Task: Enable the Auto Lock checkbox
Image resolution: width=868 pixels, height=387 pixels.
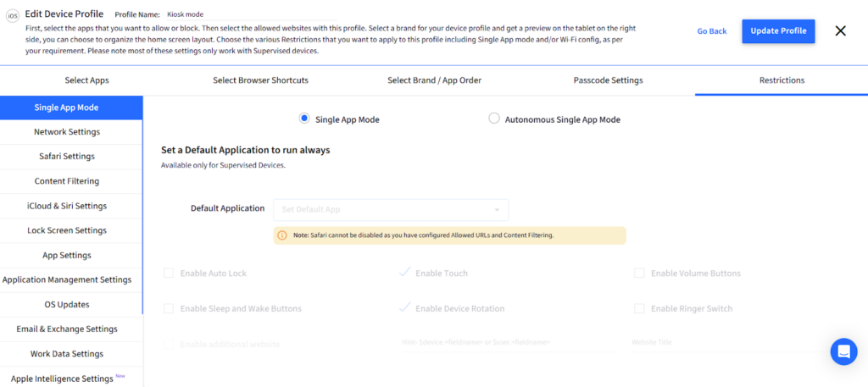Action: pyautogui.click(x=169, y=274)
